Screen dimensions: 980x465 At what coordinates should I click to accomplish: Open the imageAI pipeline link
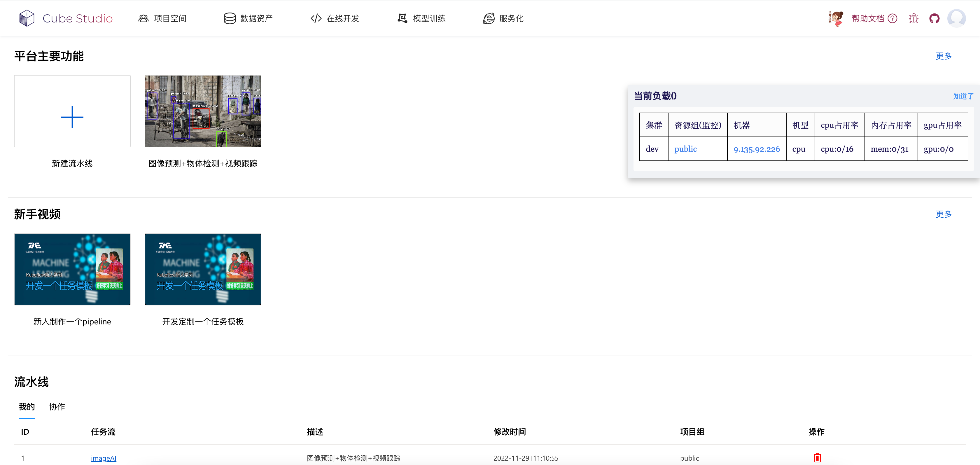click(104, 458)
